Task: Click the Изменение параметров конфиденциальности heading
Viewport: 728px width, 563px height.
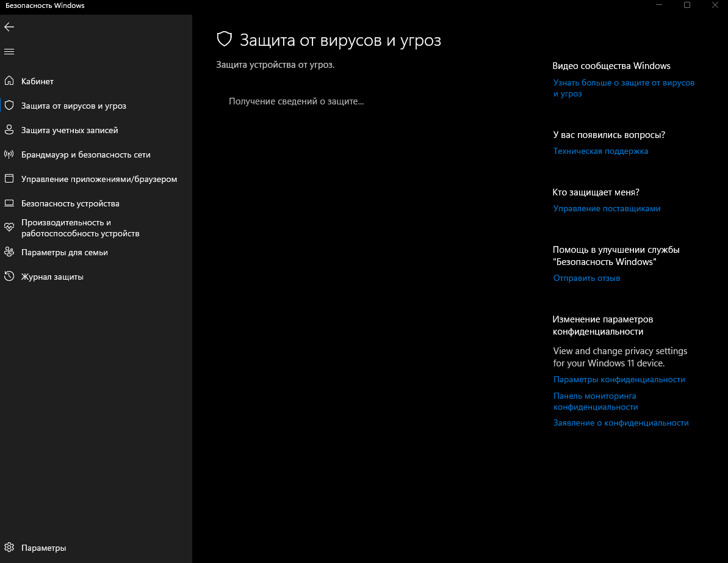Action: [x=603, y=325]
